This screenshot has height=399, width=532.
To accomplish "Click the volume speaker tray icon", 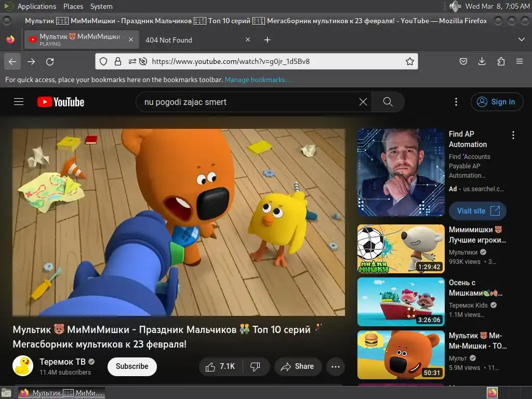I will click(455, 6).
